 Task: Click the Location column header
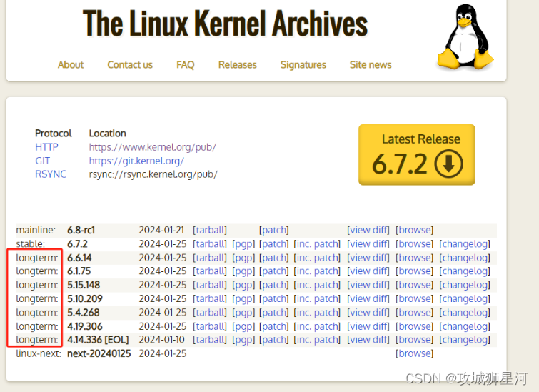[x=108, y=134]
